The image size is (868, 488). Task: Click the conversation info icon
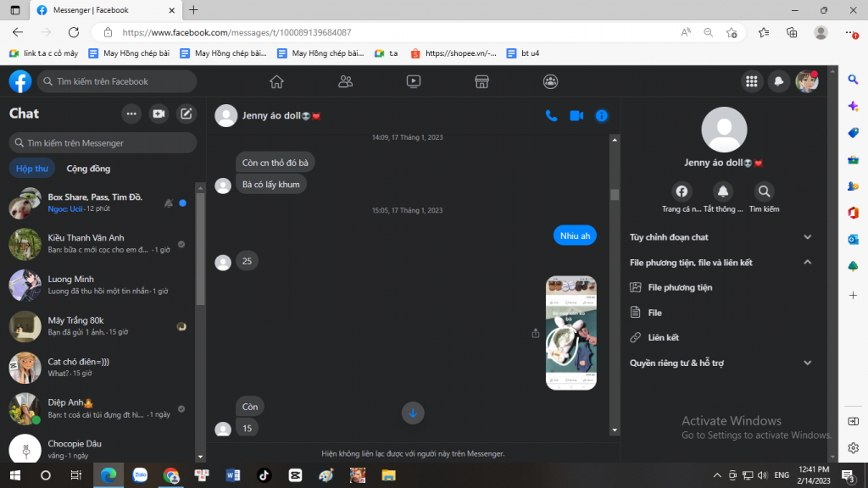(602, 115)
